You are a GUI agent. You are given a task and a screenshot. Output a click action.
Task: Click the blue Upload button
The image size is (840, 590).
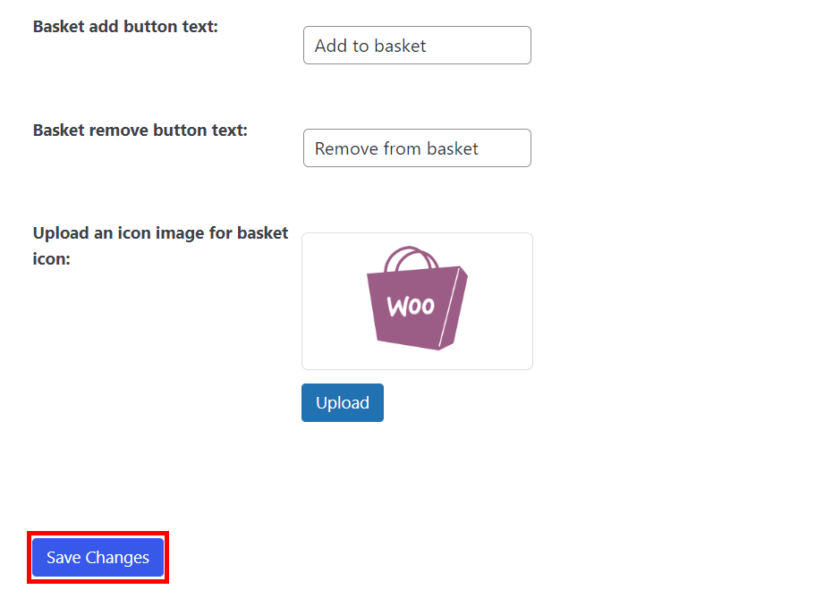342,402
